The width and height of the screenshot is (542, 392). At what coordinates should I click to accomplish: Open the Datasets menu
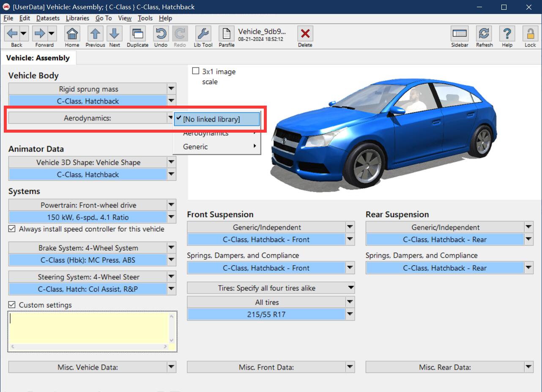[x=48, y=18]
